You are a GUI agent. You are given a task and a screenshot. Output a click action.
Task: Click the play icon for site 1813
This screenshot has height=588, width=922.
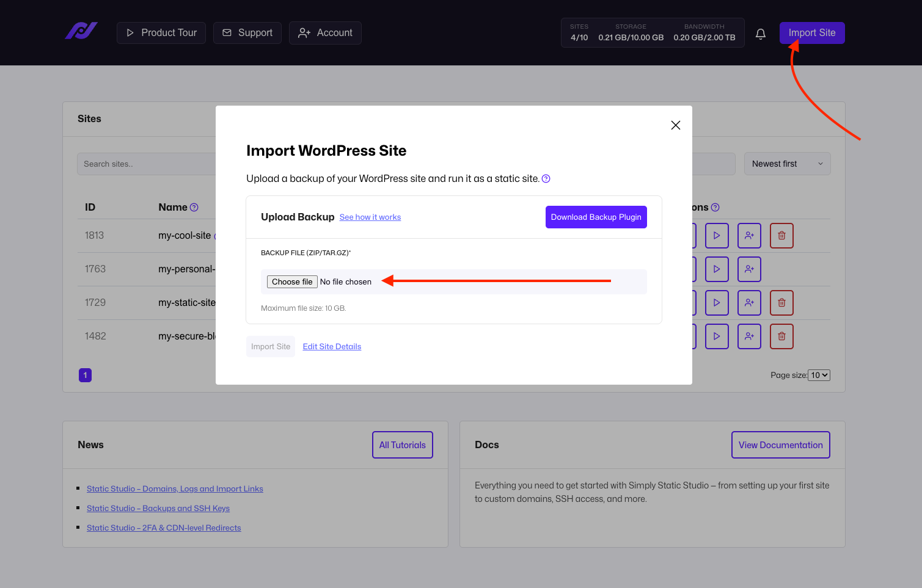[717, 236]
